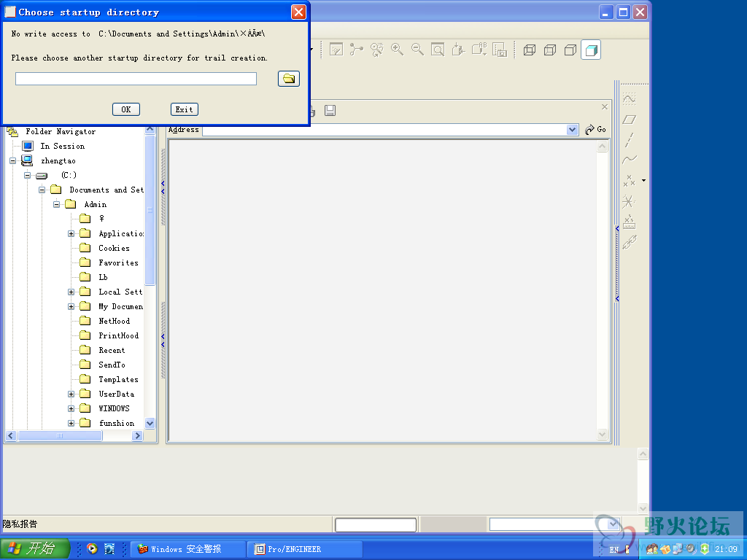Open the View Manager toolbar icon
This screenshot has height=560, width=747.
coord(500,50)
